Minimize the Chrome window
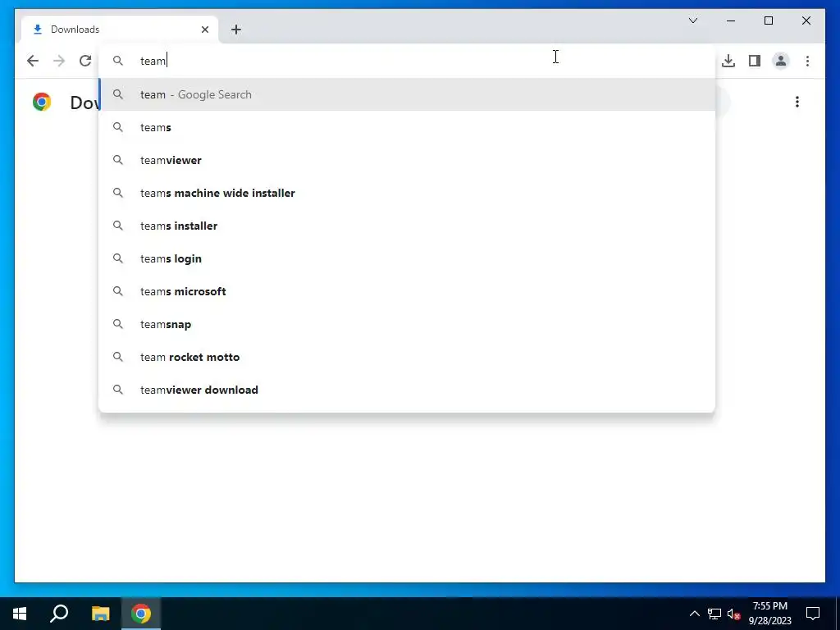Screen dimensions: 840x630 click(x=731, y=21)
